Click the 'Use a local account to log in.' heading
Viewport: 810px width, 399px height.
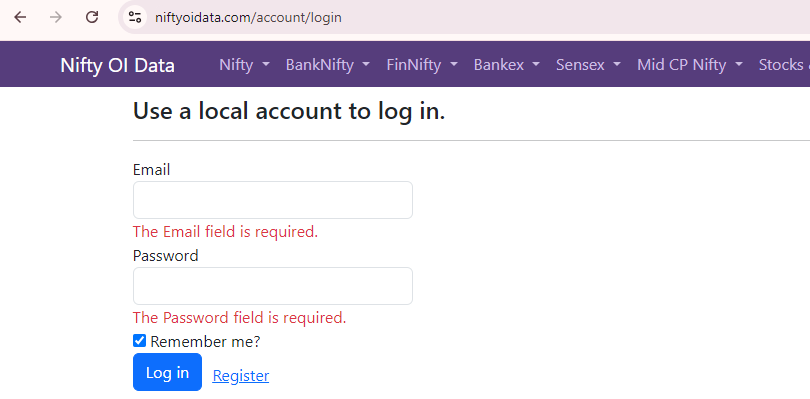coord(289,111)
